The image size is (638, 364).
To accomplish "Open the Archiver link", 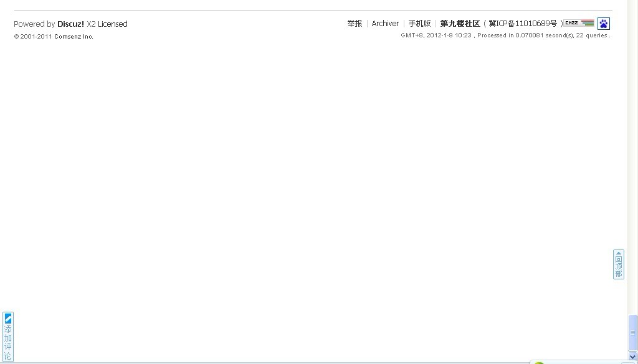I will coord(385,23).
